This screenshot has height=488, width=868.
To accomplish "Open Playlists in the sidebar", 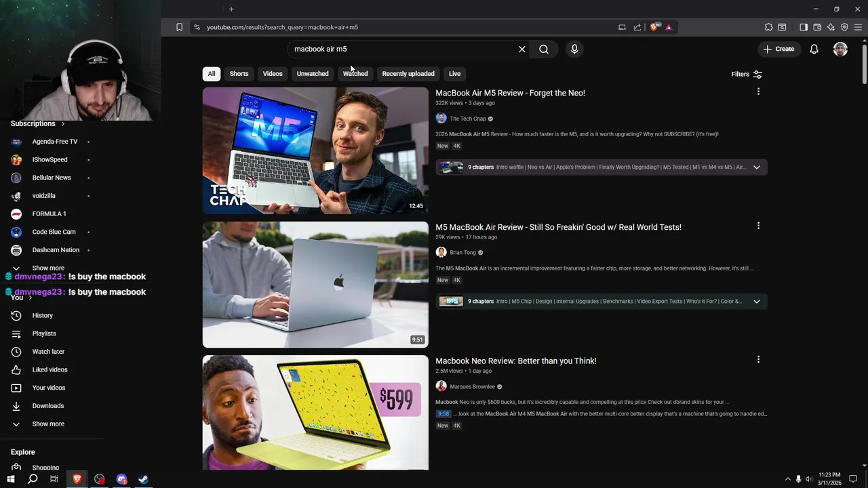I will [x=44, y=333].
